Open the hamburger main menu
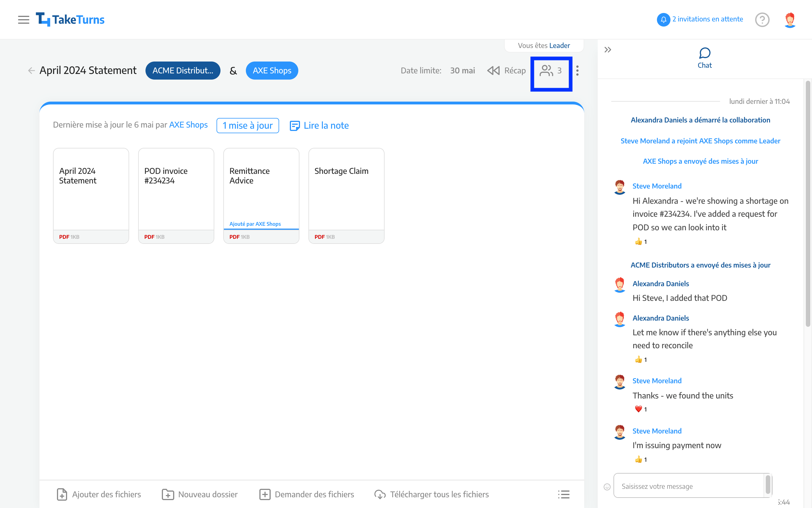 click(x=23, y=19)
